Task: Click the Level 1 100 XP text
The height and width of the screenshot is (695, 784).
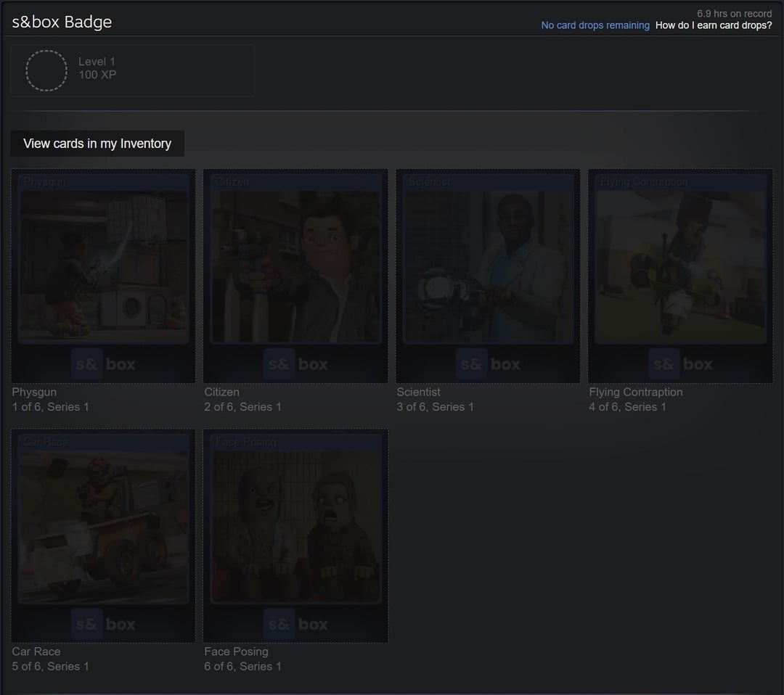Action: [97, 68]
